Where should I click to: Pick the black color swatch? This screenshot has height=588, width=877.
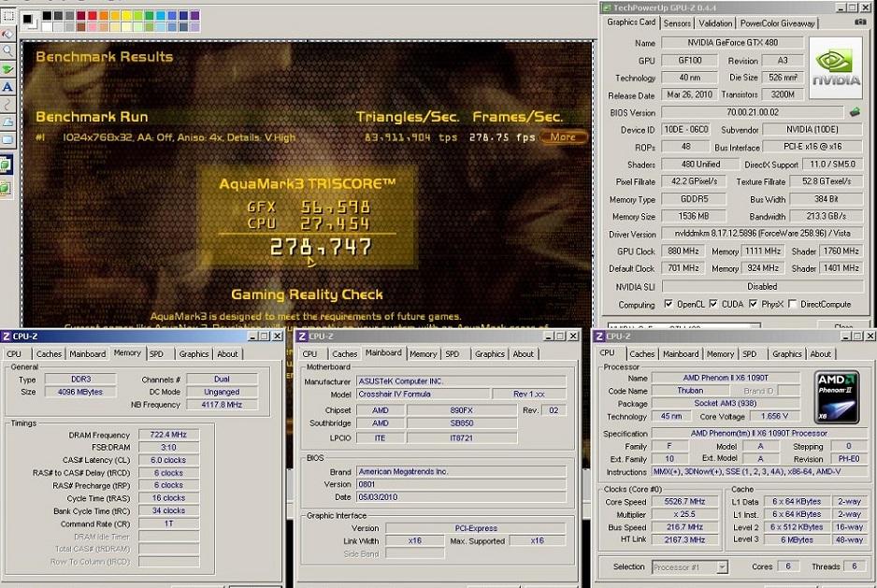47,16
